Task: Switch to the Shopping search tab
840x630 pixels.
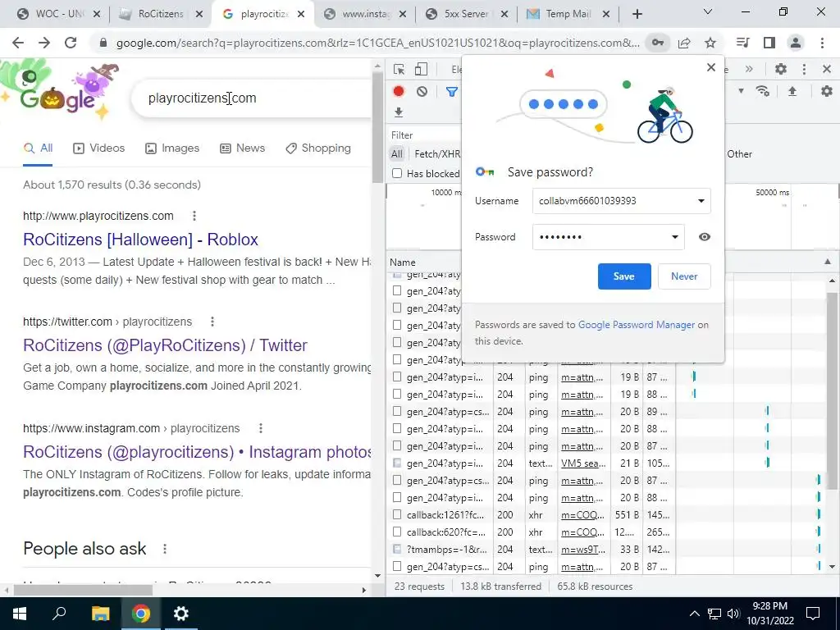Action: 318,148
